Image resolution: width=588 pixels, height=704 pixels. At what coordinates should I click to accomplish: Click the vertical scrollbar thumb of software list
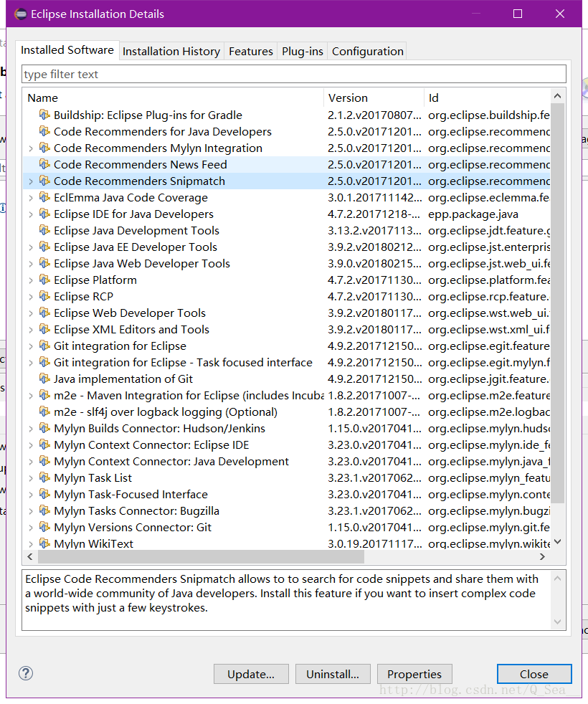click(x=557, y=303)
